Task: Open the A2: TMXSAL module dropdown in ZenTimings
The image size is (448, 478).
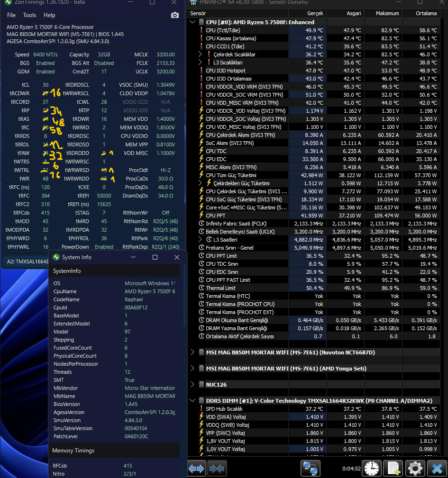Action: pyautogui.click(x=27, y=261)
